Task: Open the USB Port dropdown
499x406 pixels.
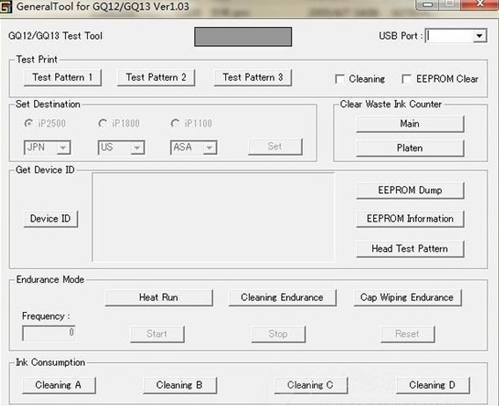Action: click(x=479, y=36)
